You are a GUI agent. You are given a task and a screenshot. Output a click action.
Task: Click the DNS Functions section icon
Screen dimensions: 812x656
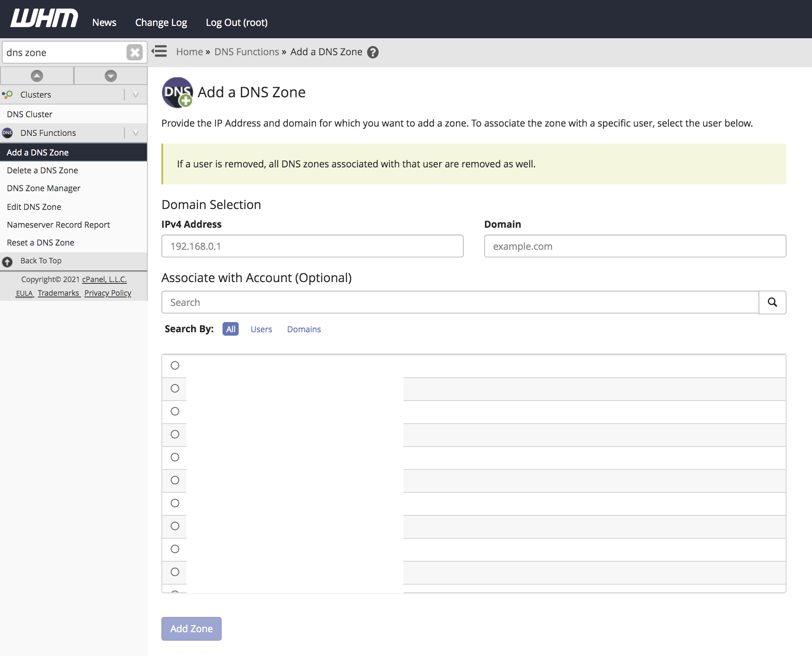(x=7, y=133)
